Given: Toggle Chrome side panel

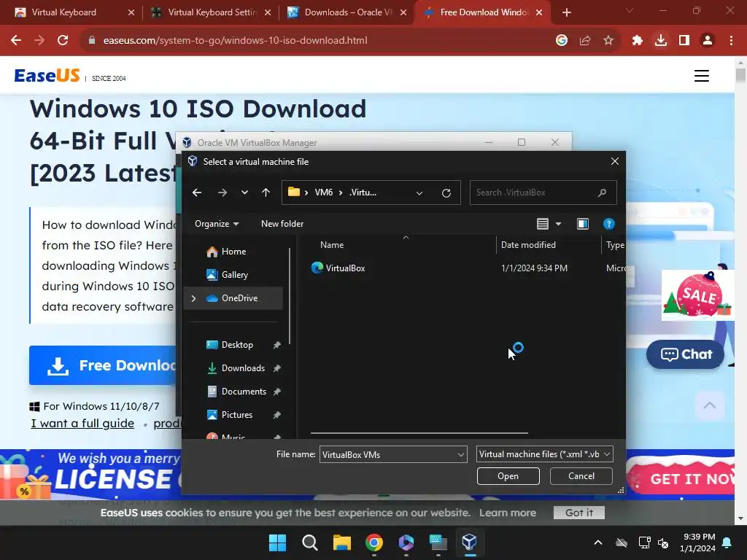Looking at the screenshot, I should click(x=684, y=41).
